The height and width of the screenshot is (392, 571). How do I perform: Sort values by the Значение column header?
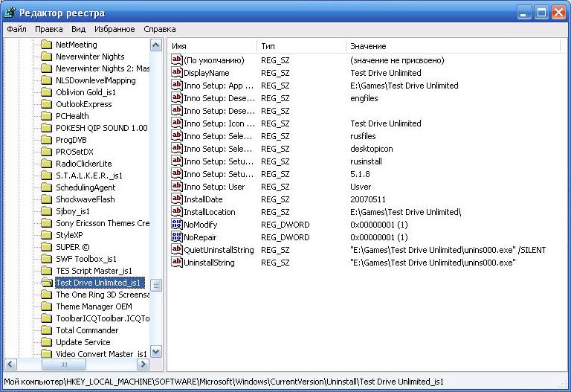[x=453, y=46]
